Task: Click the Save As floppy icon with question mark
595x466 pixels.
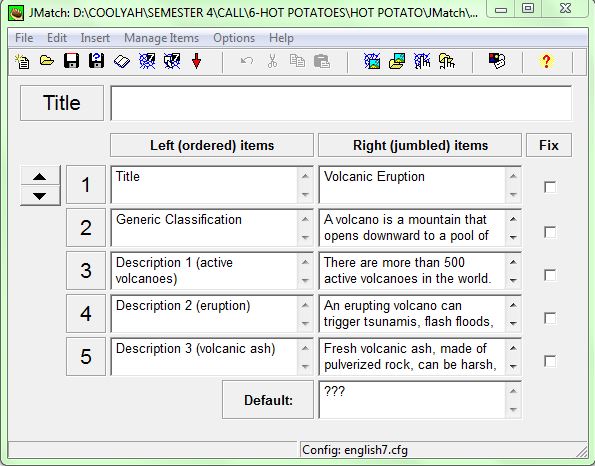Action: [x=96, y=61]
